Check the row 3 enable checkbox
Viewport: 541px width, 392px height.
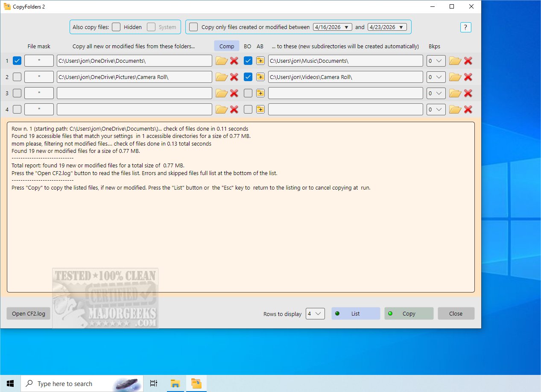coord(17,93)
